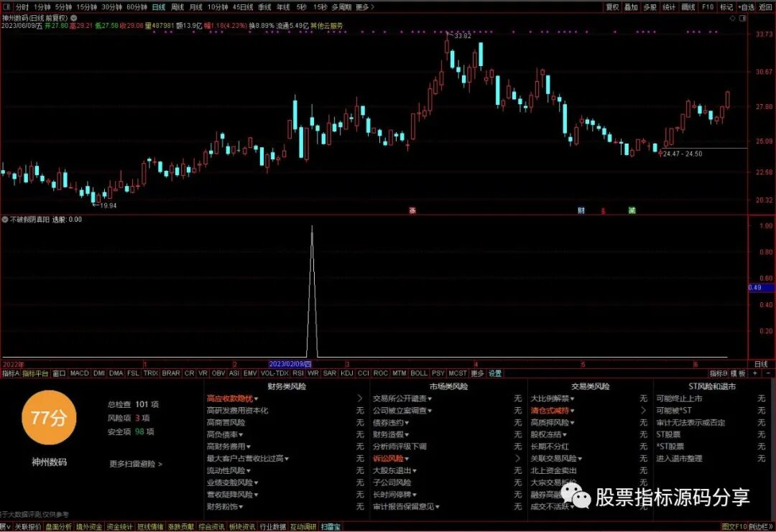The image size is (776, 532).
Task: Click the 0.49 value tag on indicator axis
Action: click(x=762, y=287)
